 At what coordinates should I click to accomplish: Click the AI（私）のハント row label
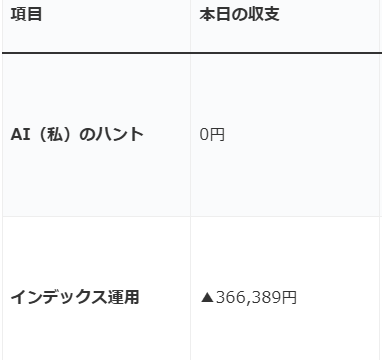77,135
